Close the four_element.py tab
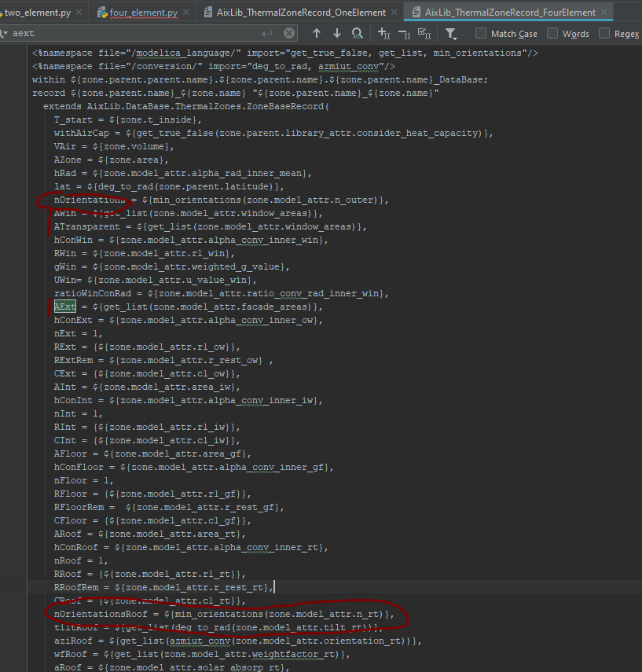This screenshot has height=672, width=642. [185, 13]
